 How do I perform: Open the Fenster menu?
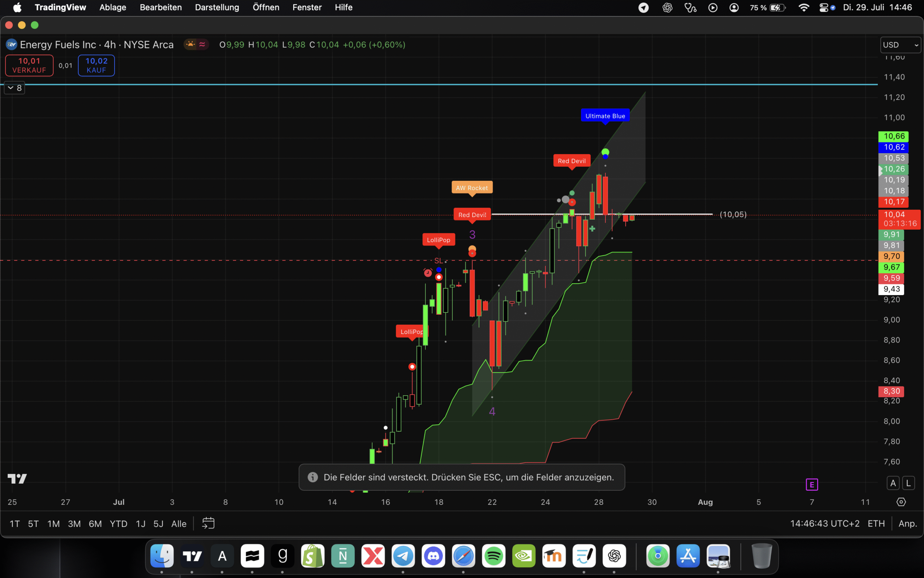[x=307, y=7]
